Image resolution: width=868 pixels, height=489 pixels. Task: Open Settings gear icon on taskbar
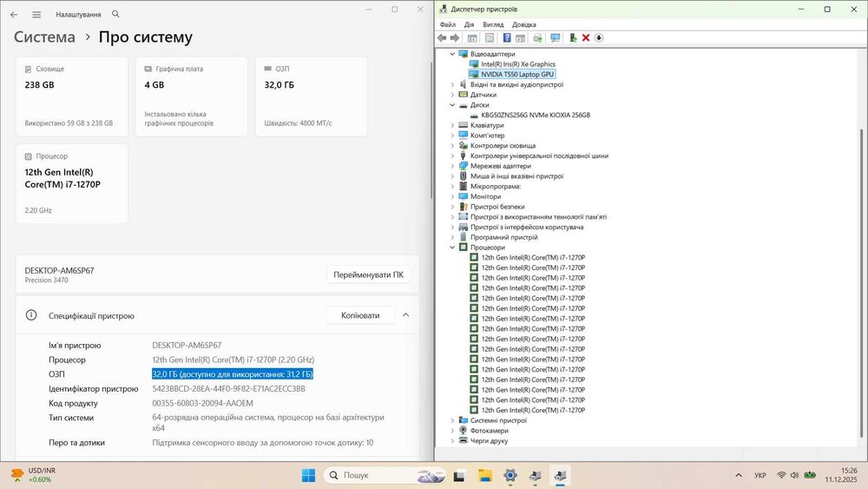pos(510,475)
